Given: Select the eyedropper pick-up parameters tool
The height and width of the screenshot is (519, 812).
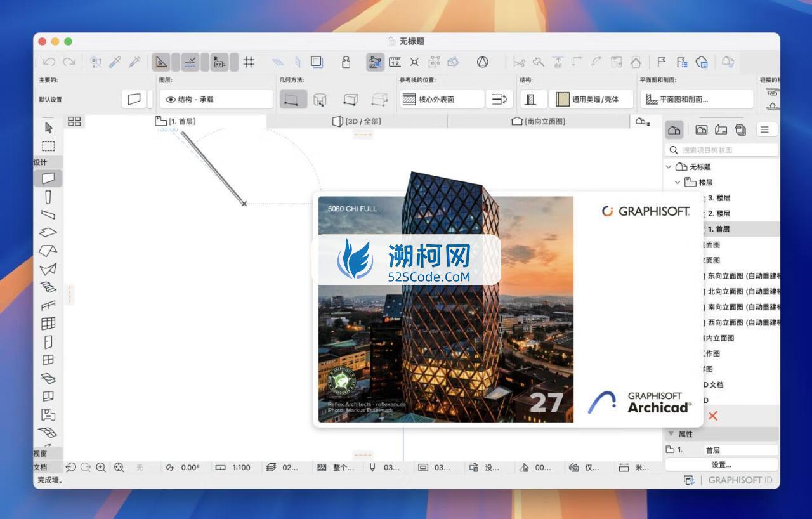Looking at the screenshot, I should point(115,62).
